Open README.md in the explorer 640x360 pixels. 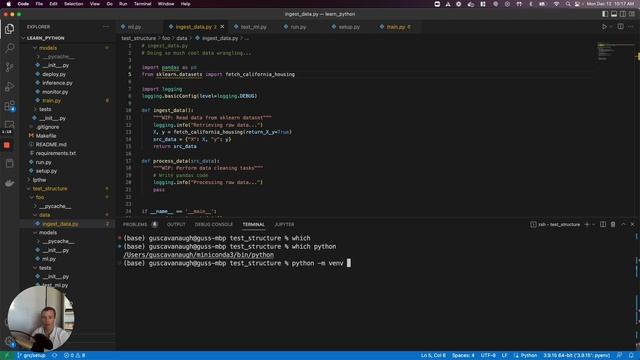tap(68, 144)
